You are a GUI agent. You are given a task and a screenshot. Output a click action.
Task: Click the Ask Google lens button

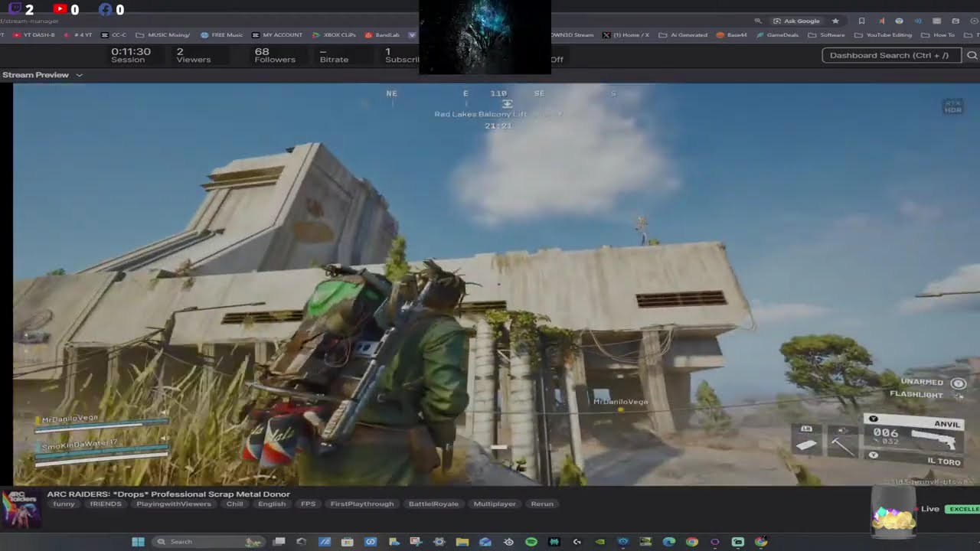[796, 21]
